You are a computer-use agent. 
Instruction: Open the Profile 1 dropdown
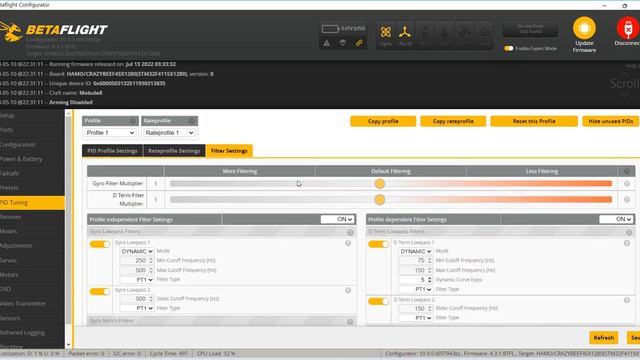point(110,133)
